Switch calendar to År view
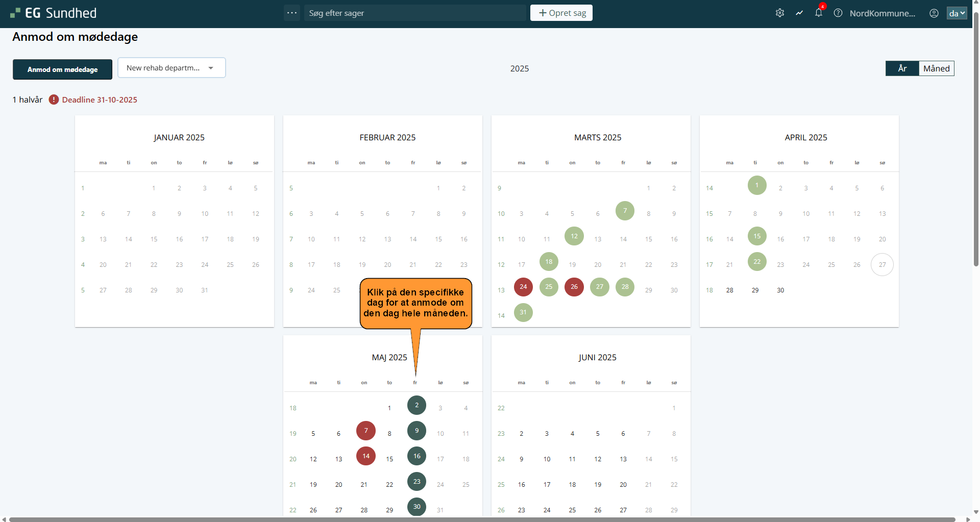The height and width of the screenshot is (522, 980). (x=902, y=68)
